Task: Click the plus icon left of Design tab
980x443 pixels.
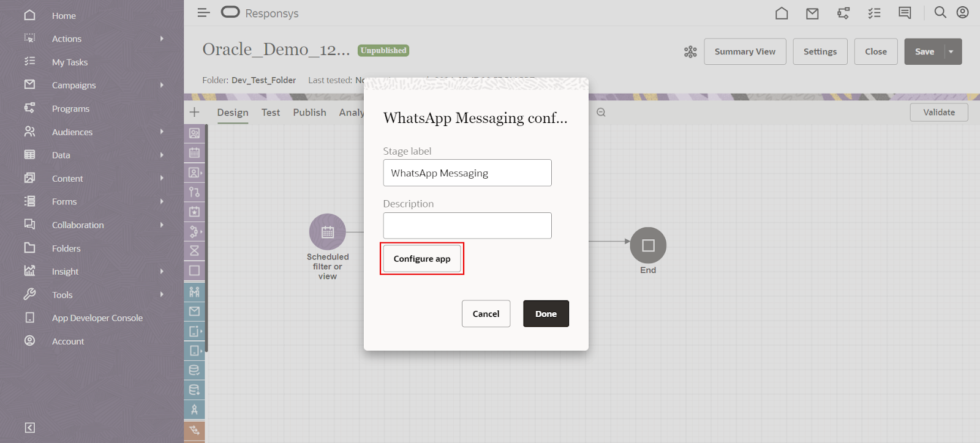Action: pyautogui.click(x=194, y=112)
